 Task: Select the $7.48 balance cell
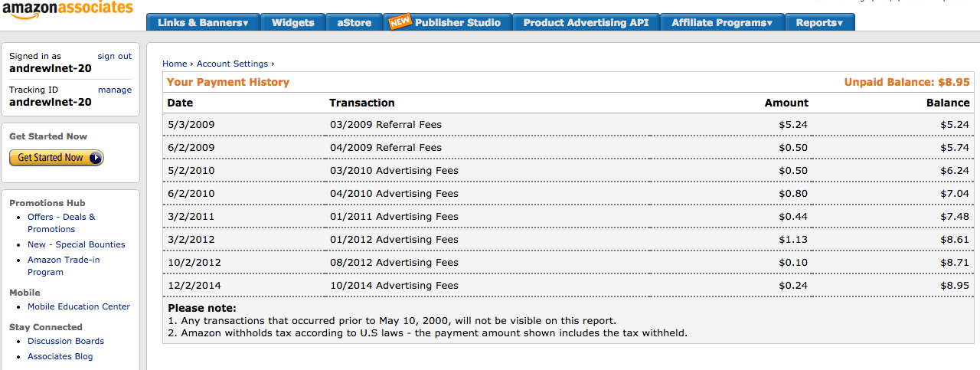click(x=955, y=216)
